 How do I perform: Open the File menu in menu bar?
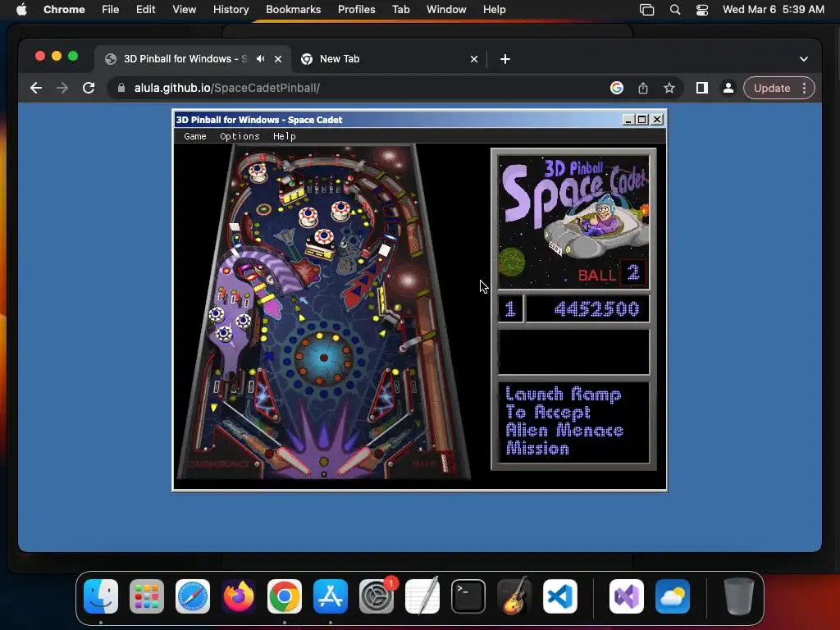coord(111,9)
